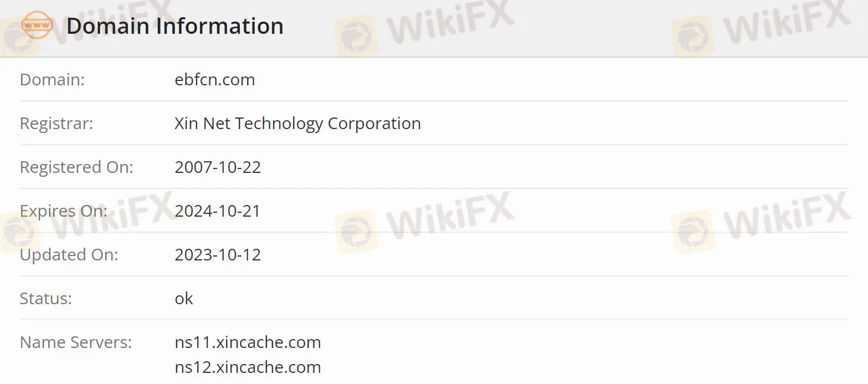Viewport: 868px width, 384px height.
Task: Click the 2023-10-12 updated date
Action: coord(218,255)
